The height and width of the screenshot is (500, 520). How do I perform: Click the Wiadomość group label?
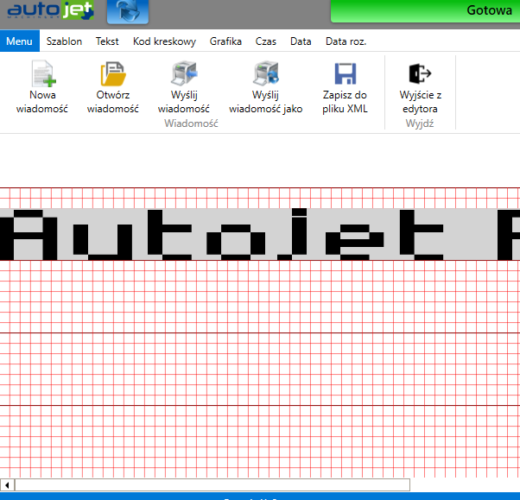pos(191,124)
